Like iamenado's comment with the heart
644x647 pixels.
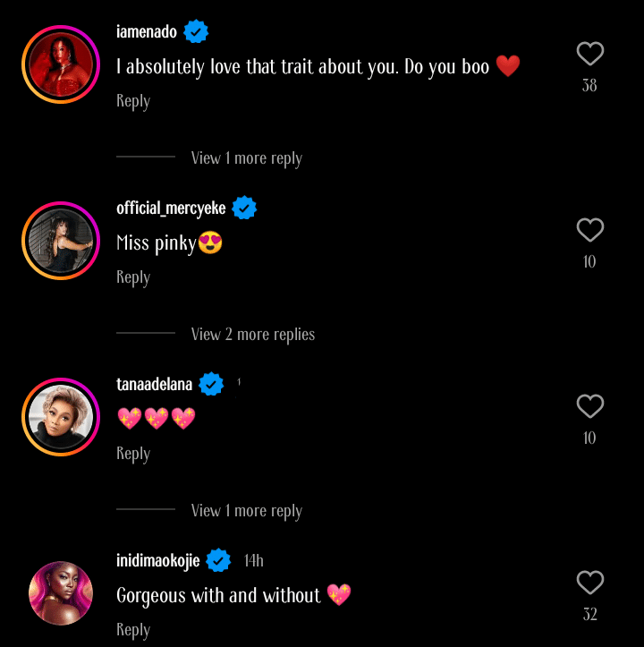[x=589, y=55]
